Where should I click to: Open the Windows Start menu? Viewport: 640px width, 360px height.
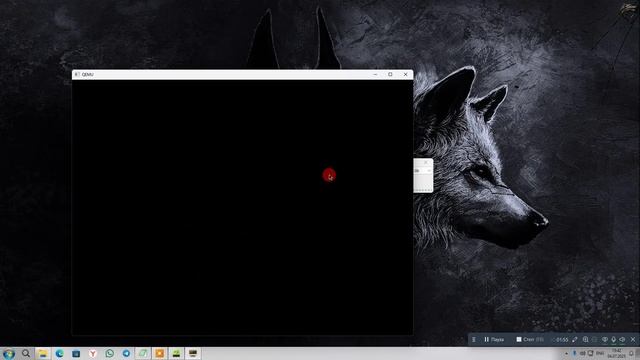(x=9, y=353)
